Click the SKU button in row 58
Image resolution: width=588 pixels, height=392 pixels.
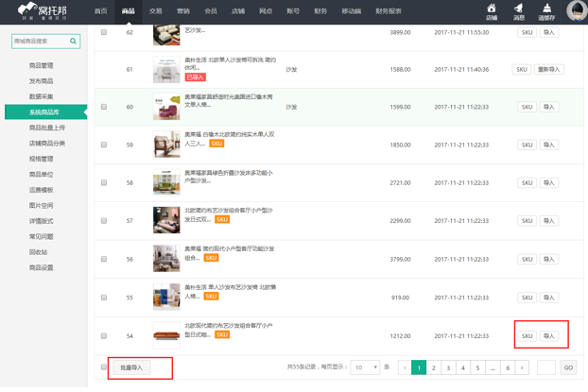(x=527, y=182)
